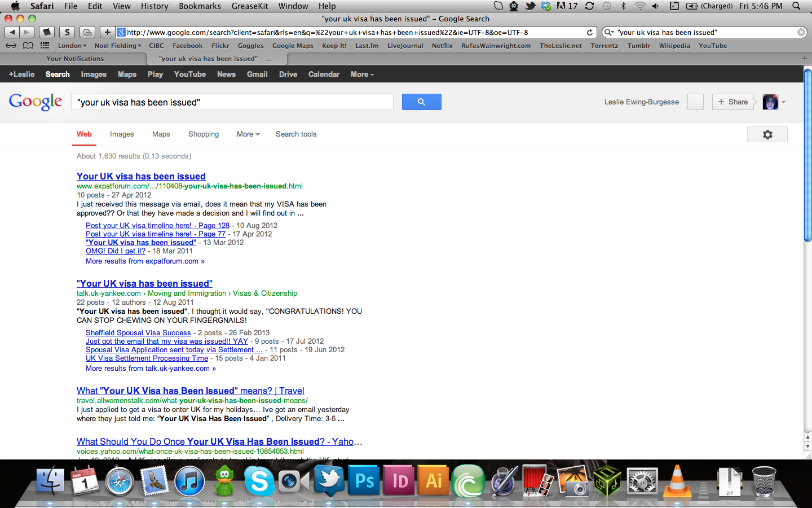Image resolution: width=812 pixels, height=508 pixels.
Task: Open the More dropdown beside Shopping
Action: [248, 134]
